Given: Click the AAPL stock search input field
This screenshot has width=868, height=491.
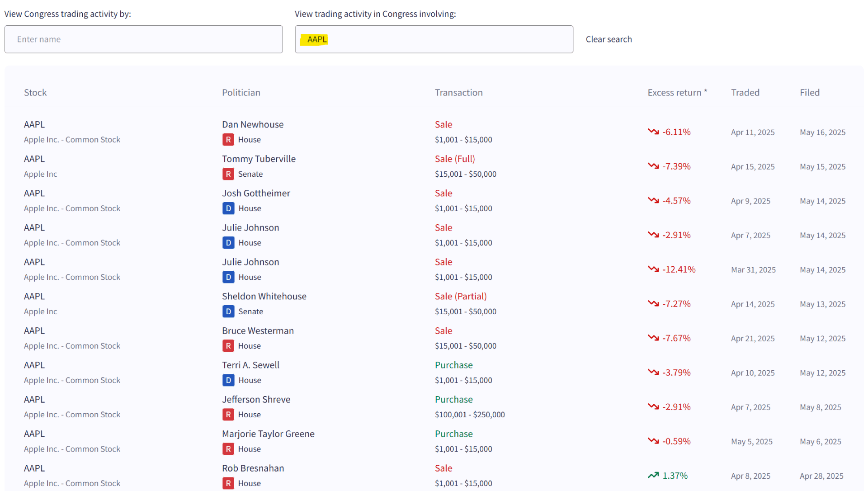Looking at the screenshot, I should tap(434, 39).
